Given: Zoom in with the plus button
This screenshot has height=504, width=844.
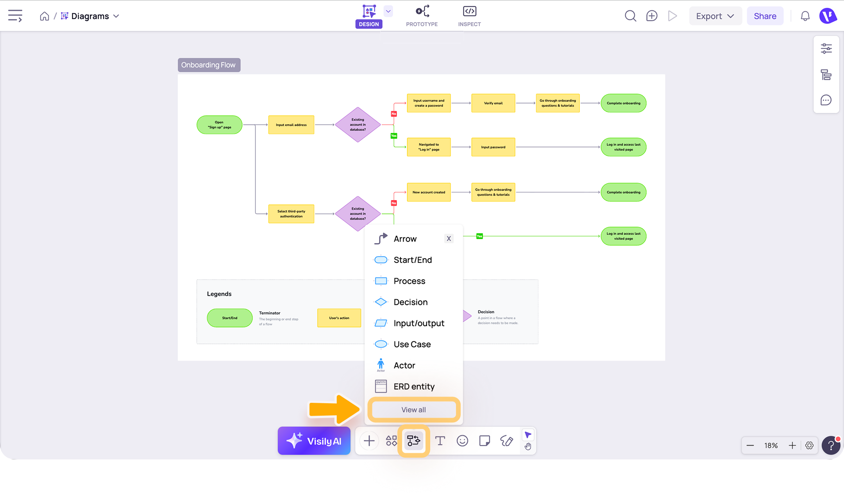Looking at the screenshot, I should [792, 445].
